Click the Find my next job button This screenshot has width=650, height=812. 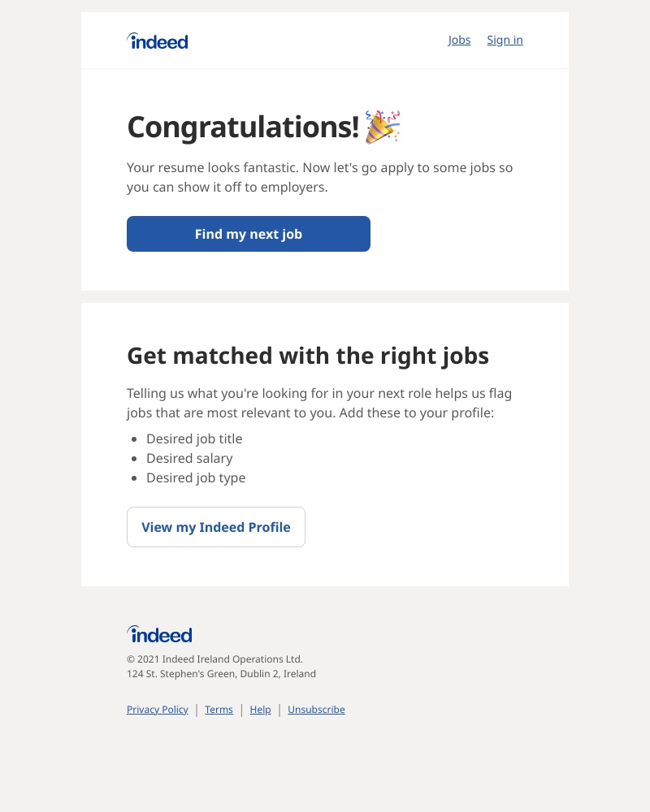click(248, 234)
